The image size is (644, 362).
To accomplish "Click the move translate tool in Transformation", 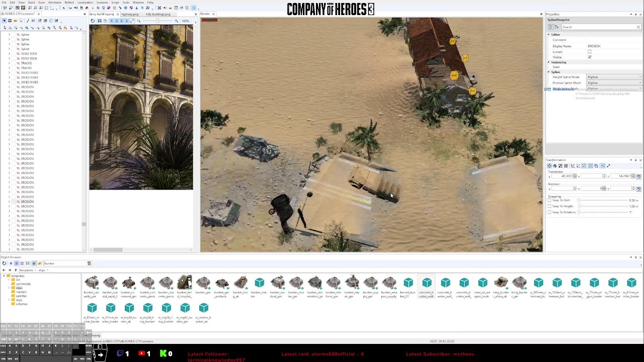I will (x=549, y=166).
